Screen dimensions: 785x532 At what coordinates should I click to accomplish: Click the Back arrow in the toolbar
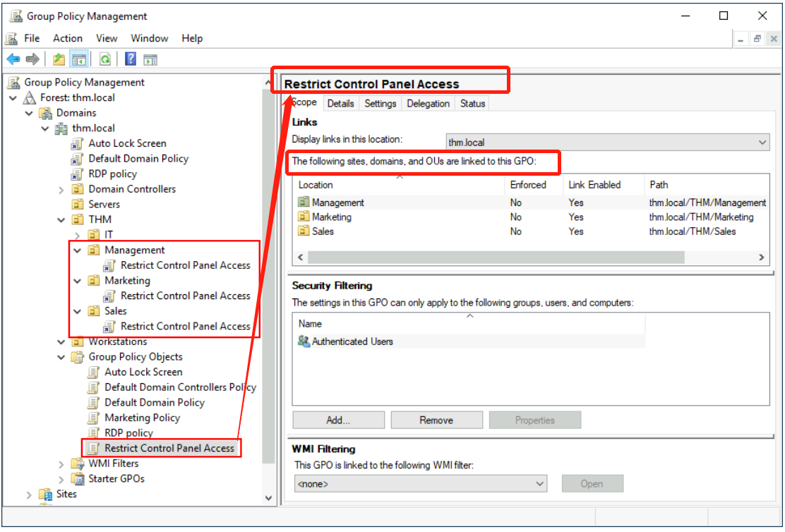(13, 59)
